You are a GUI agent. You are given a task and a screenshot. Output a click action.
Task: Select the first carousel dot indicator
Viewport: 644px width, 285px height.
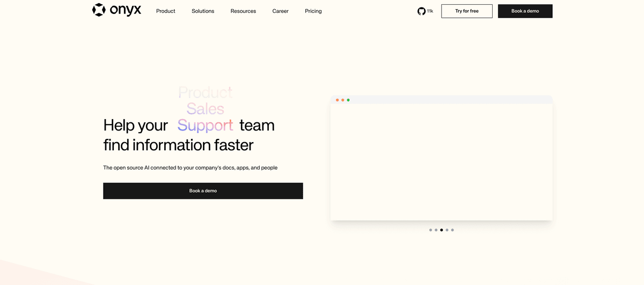(x=430, y=230)
